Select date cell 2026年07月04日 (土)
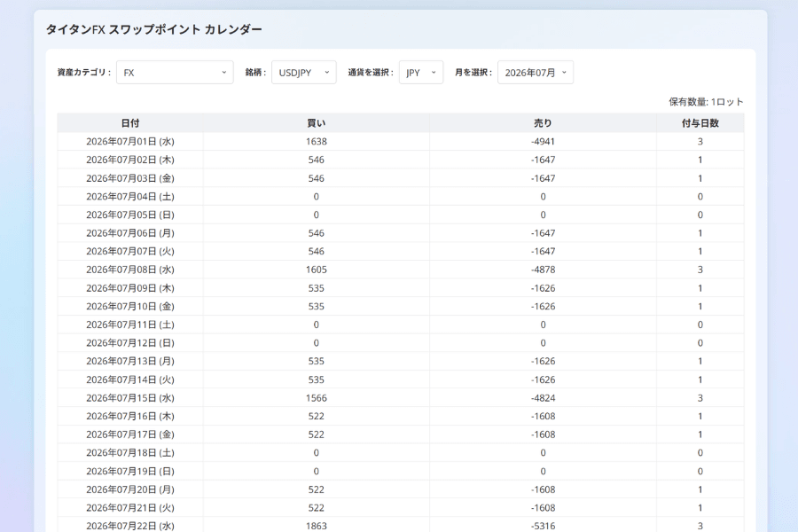This screenshot has width=798, height=532. pyautogui.click(x=130, y=197)
